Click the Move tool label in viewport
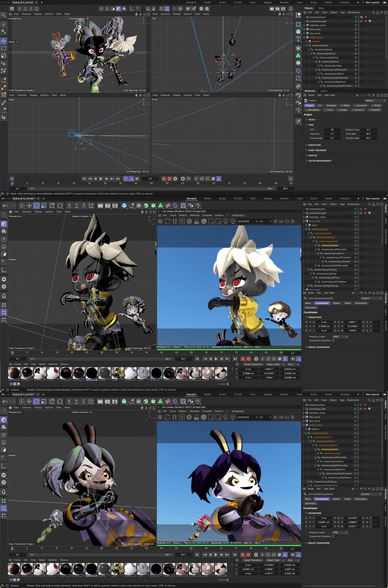Image resolution: width=388 pixels, height=588 pixels. point(11,42)
